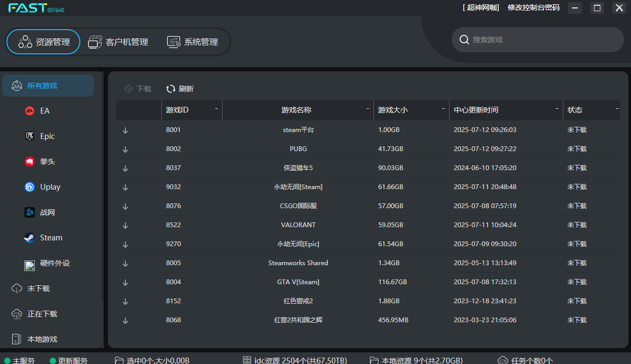Screen dimensions: 631x364
Task: Maximize the FAST GAME window
Action: tap(597, 8)
